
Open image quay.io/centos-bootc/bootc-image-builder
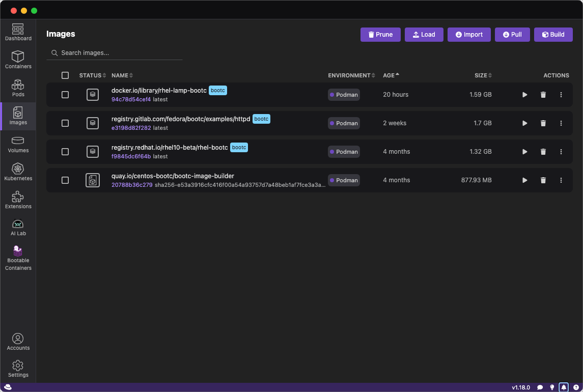coord(173,176)
